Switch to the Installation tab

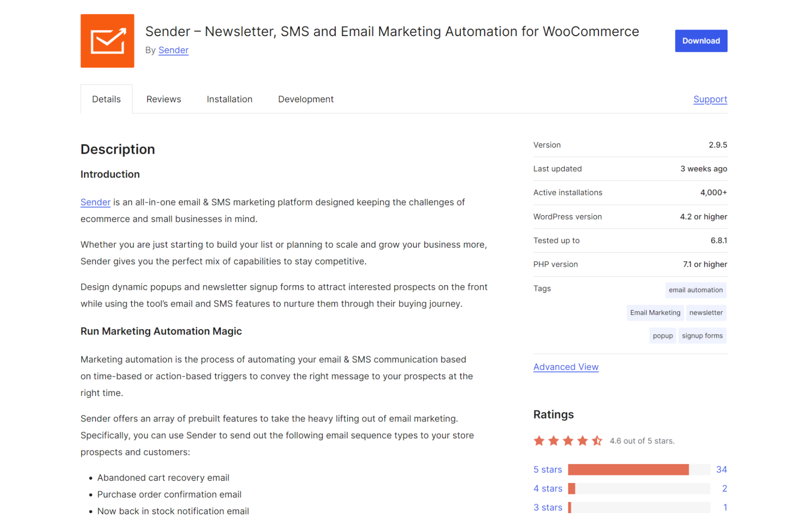[x=230, y=99]
